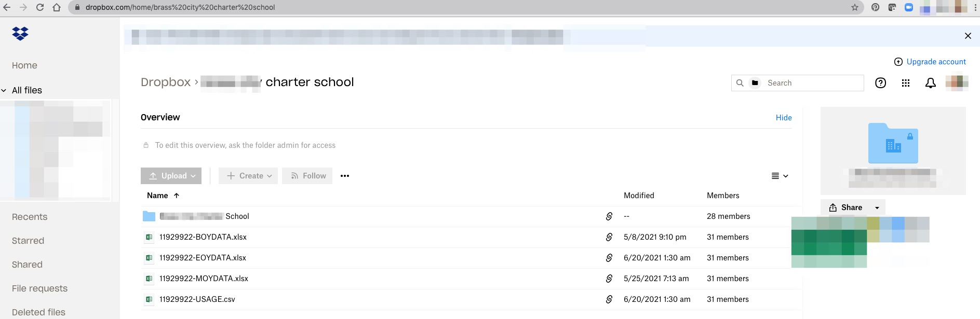Open the apps grid icon
Viewport: 980px width, 319px height.
tap(906, 83)
